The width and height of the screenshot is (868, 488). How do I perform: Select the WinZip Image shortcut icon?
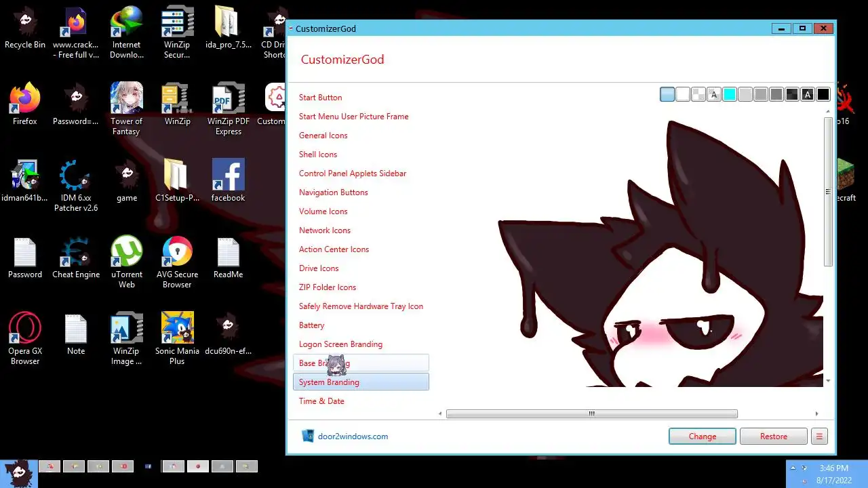click(127, 340)
